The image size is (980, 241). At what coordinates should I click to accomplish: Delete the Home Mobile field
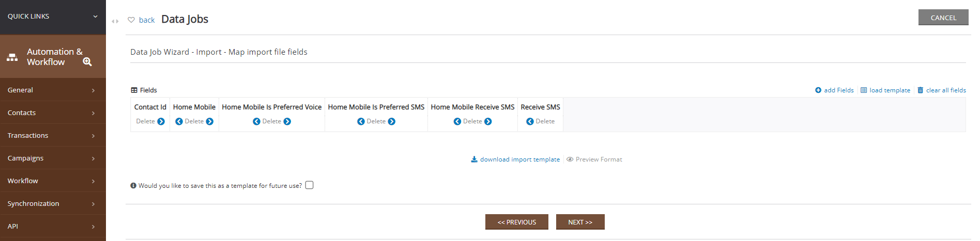point(194,121)
